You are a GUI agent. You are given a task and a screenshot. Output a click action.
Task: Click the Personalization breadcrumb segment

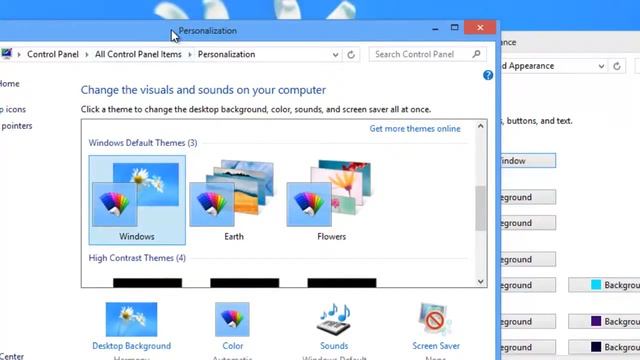[227, 54]
